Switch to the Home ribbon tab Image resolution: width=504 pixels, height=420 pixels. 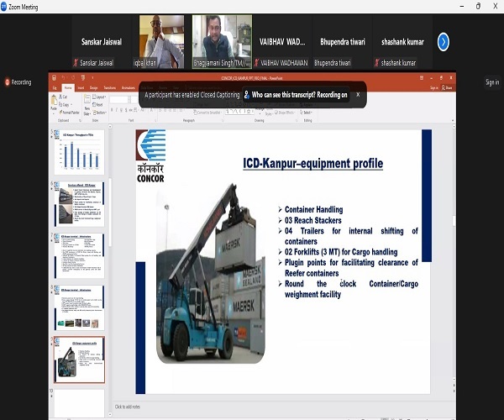(x=68, y=87)
